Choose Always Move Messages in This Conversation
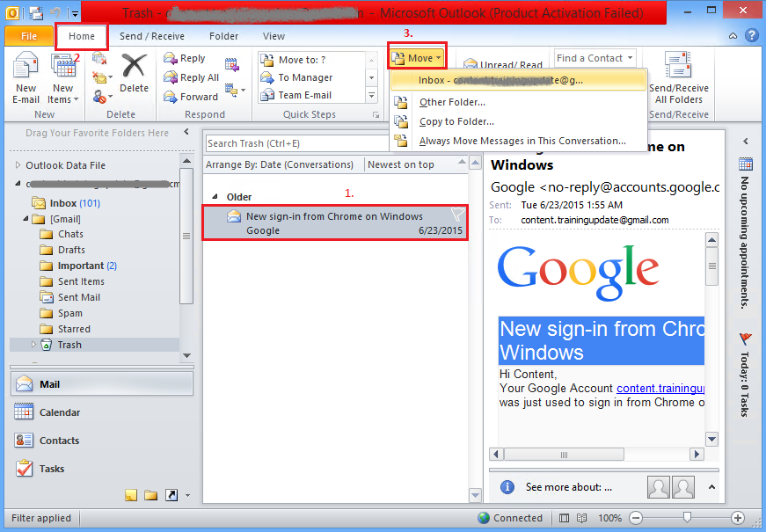The image size is (766, 532). coord(522,141)
